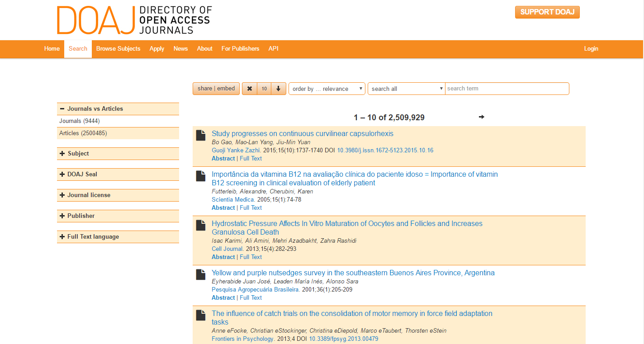Click into the search term field
Viewport: 644px width, 344px height.
pyautogui.click(x=507, y=89)
